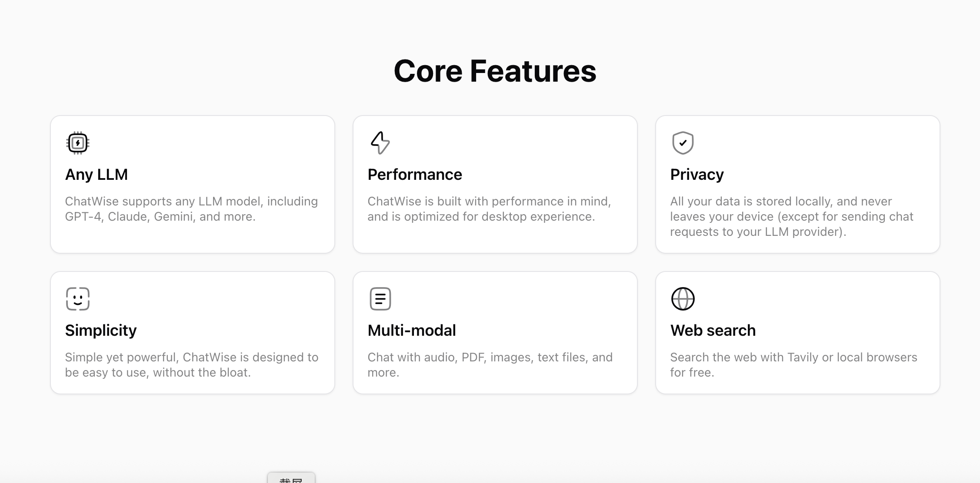The height and width of the screenshot is (483, 980).
Task: Select the Privacy card title
Action: (x=697, y=175)
